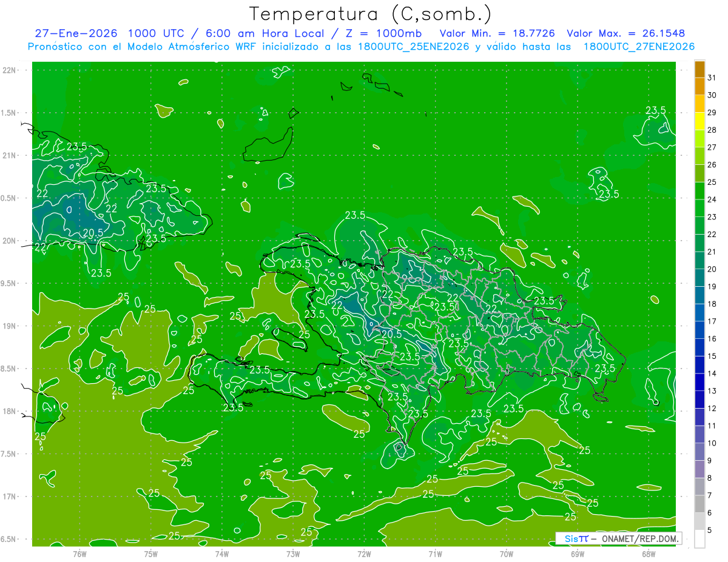Pick the legend swatch between 23 and 24
The image size is (728, 562).
coord(700,209)
